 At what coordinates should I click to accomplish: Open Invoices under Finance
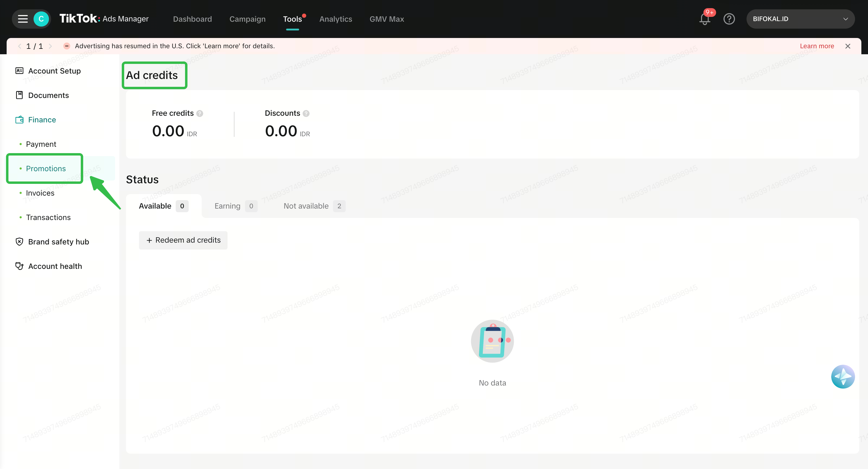click(x=40, y=193)
